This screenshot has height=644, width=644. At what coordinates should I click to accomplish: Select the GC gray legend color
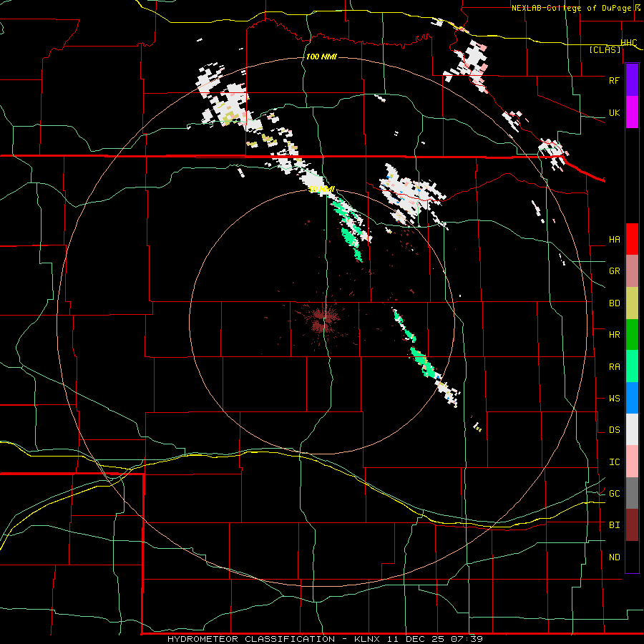click(x=632, y=493)
